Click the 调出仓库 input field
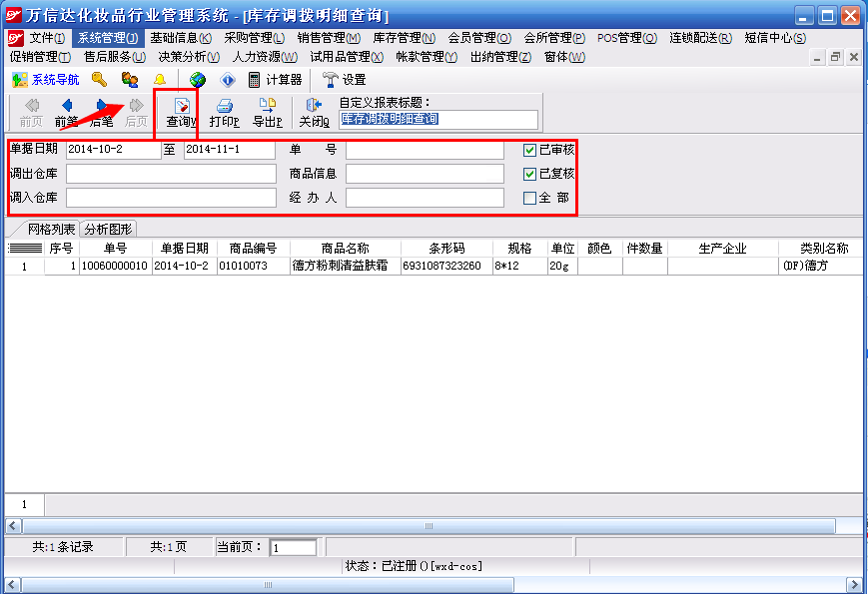Viewport: 868px width, 594px height. point(171,174)
